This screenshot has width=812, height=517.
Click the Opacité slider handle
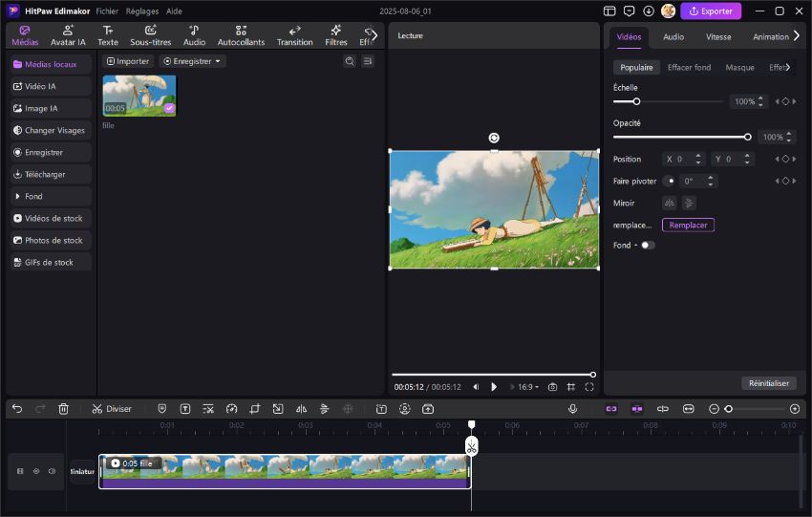(x=747, y=137)
